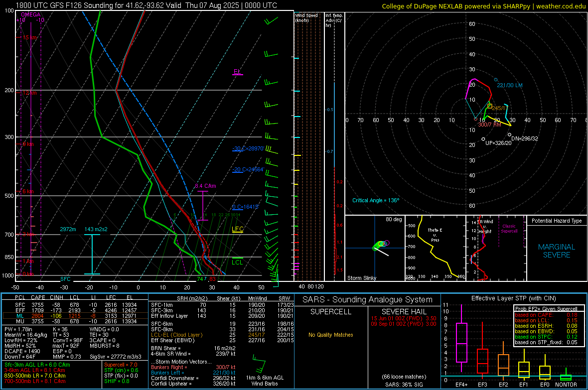This screenshot has height=390, width=588.
Task: Click the Critical Angle = 136° text
Action: (x=376, y=200)
